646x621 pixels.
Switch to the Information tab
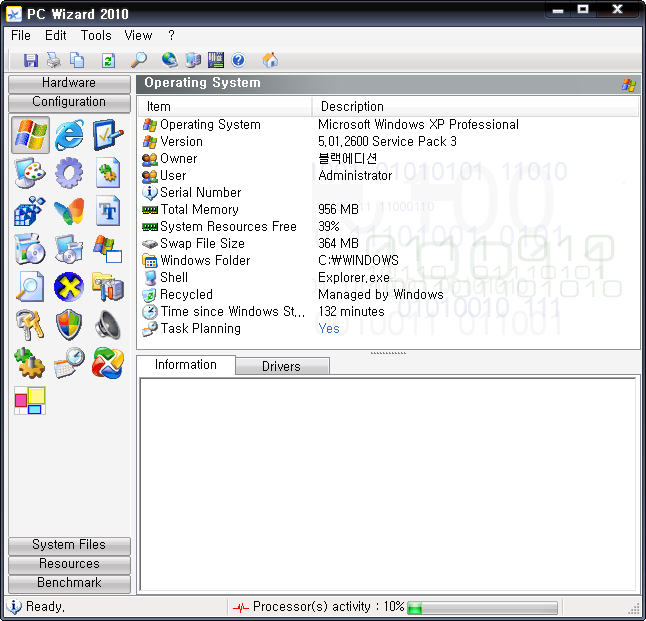[186, 365]
